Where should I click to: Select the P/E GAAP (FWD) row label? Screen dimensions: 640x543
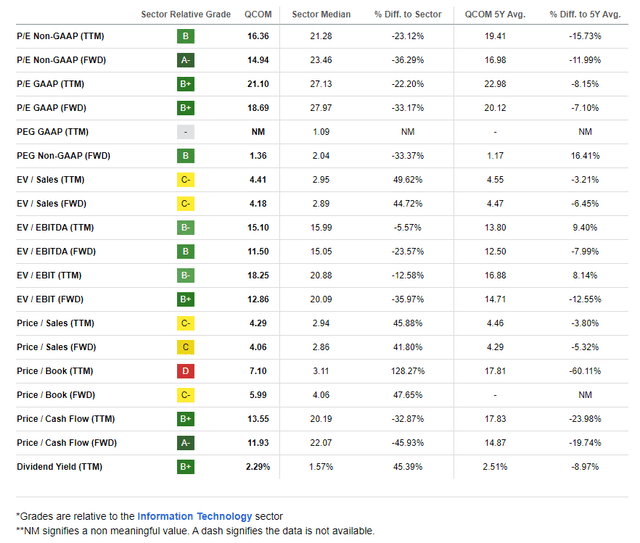[x=51, y=108]
